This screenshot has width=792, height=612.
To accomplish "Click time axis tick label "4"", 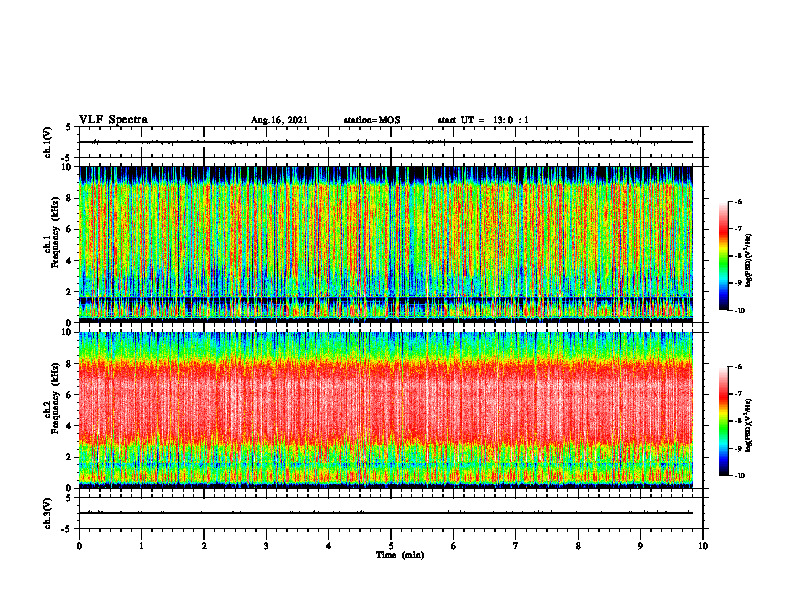I will [x=329, y=546].
